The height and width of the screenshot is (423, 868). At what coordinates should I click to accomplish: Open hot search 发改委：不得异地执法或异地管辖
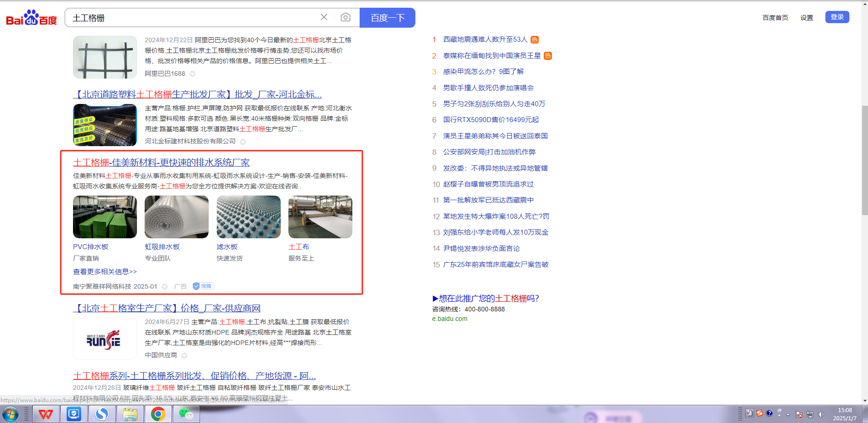[495, 168]
